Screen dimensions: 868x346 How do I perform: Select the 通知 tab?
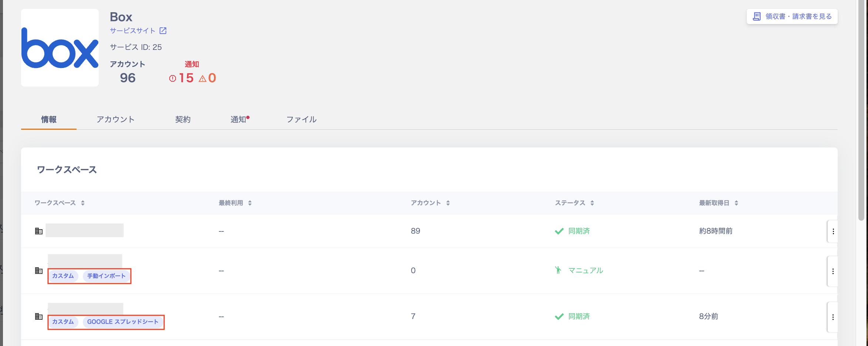tap(238, 119)
